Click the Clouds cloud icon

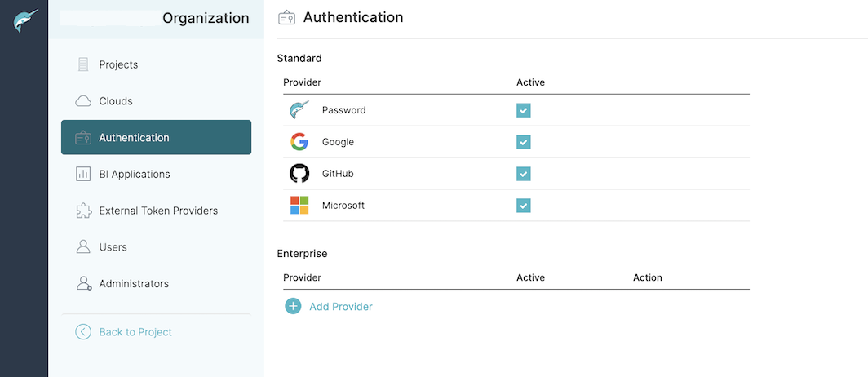pos(83,101)
